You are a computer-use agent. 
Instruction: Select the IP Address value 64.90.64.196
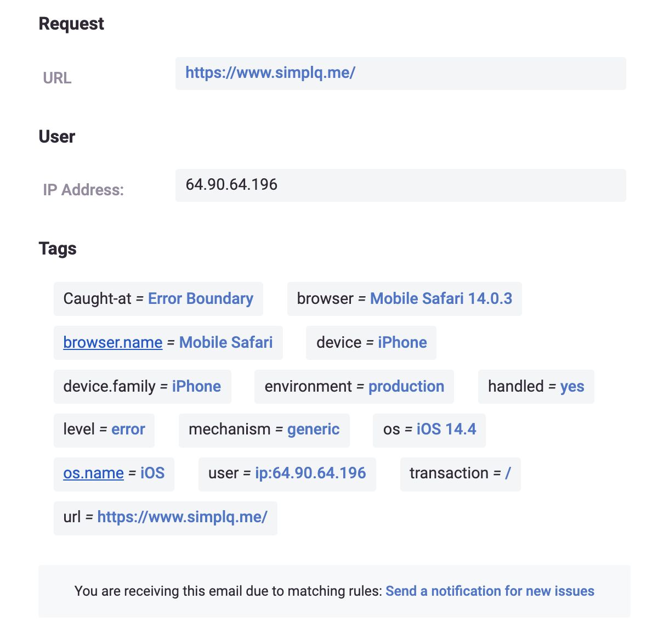click(231, 185)
